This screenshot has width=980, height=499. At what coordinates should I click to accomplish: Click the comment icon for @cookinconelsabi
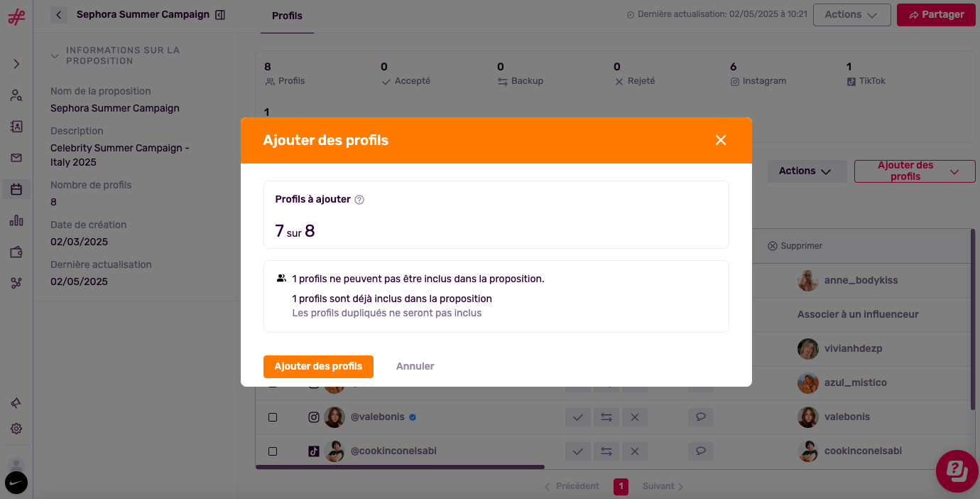click(700, 451)
